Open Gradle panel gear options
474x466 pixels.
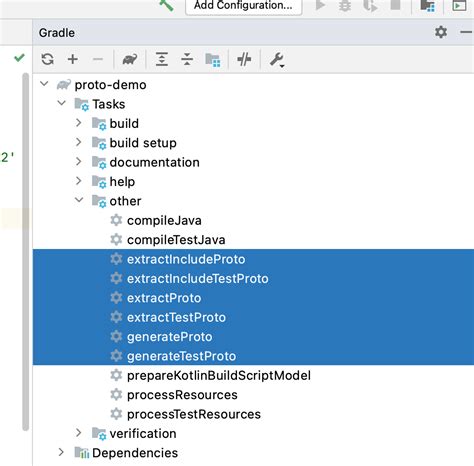click(441, 32)
